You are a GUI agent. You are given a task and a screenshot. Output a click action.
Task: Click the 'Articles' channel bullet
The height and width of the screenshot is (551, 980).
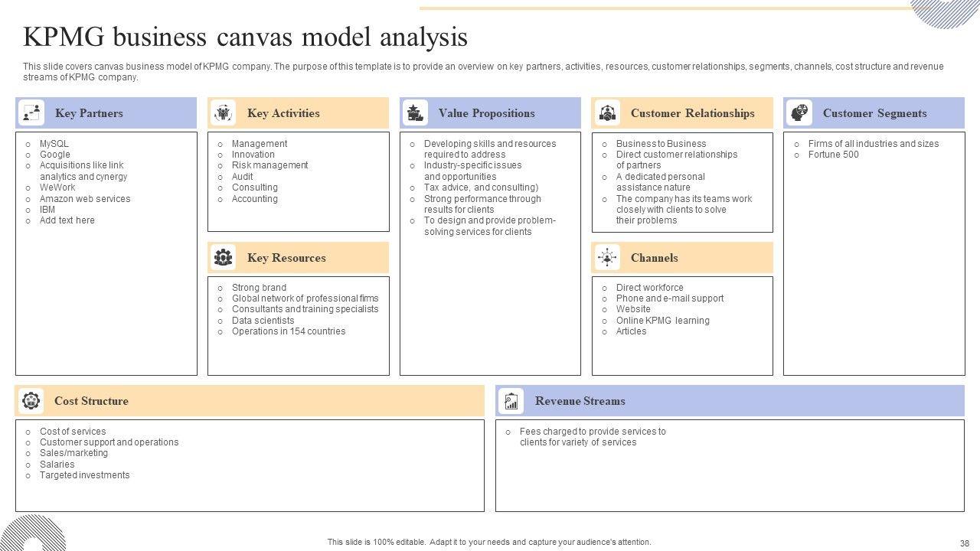632,331
